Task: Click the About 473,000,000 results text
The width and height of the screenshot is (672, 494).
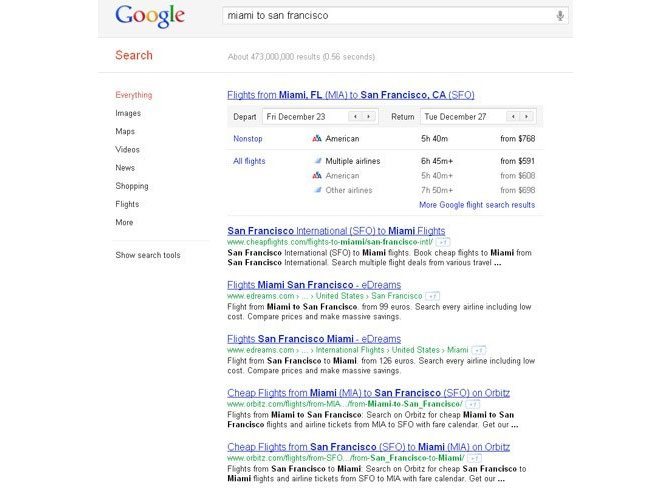Action: (301, 57)
